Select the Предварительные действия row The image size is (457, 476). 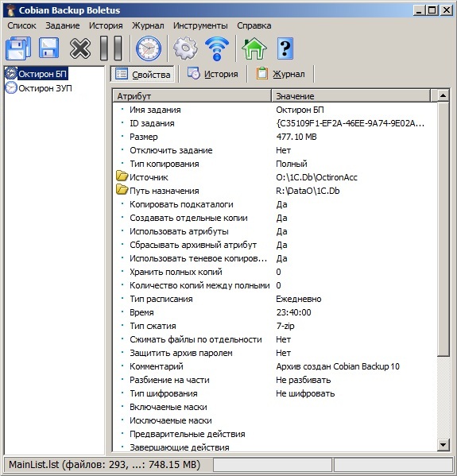pyautogui.click(x=275, y=434)
